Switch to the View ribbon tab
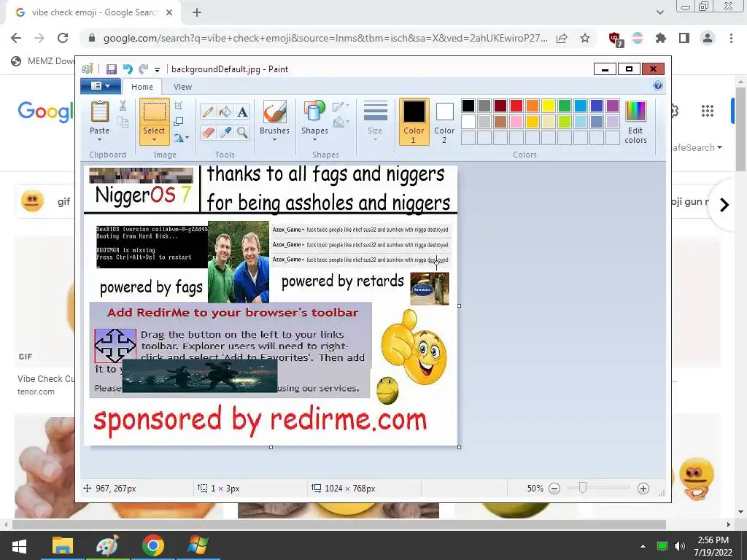The image size is (747, 560). 182,87
